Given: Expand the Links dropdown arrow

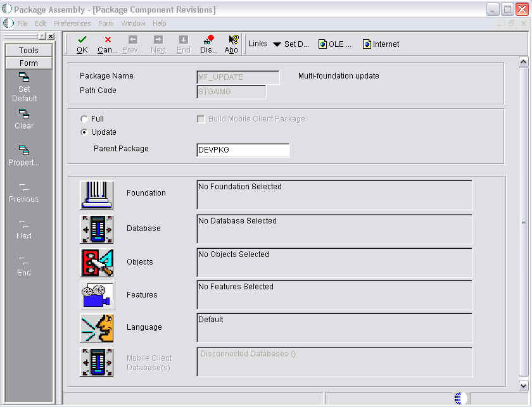Looking at the screenshot, I should (277, 44).
